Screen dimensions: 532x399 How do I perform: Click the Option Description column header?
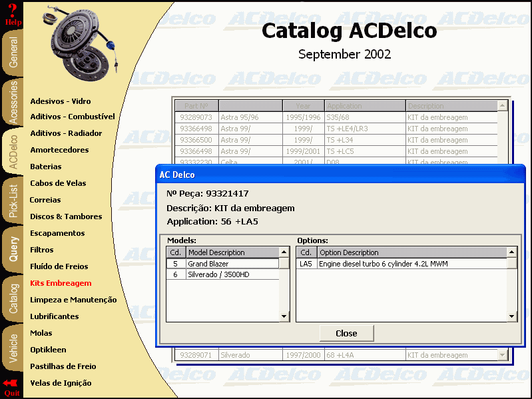(412, 252)
